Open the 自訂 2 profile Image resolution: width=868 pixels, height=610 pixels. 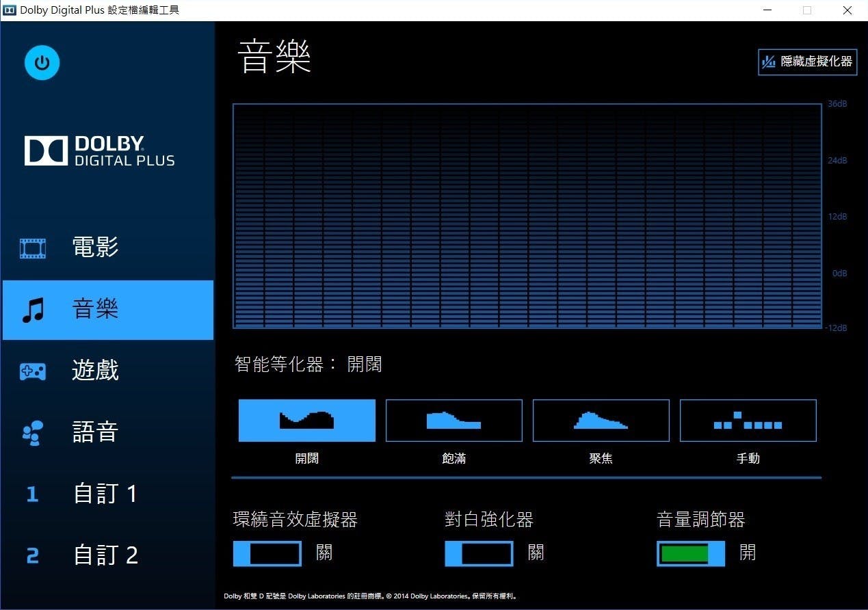point(108,555)
